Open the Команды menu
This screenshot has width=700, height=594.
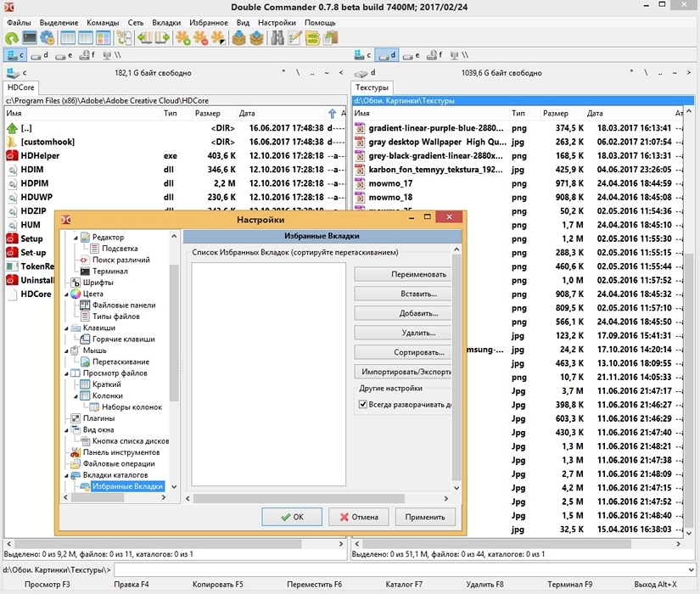[103, 22]
